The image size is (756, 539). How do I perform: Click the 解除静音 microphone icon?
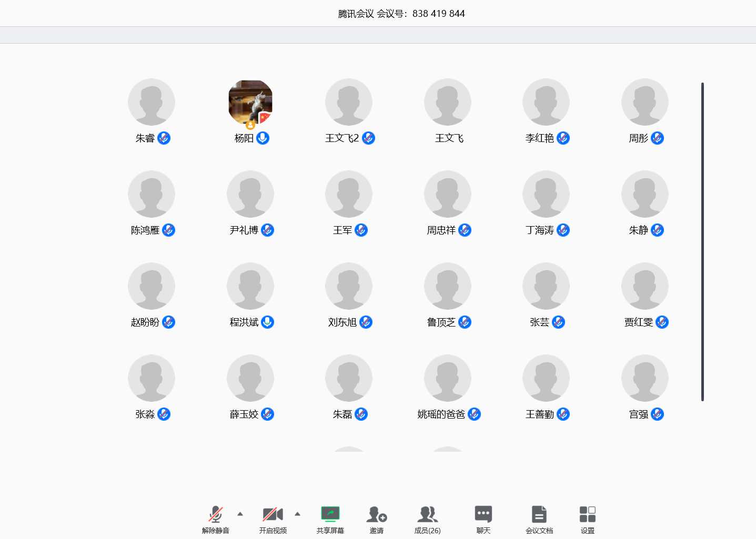tap(216, 514)
